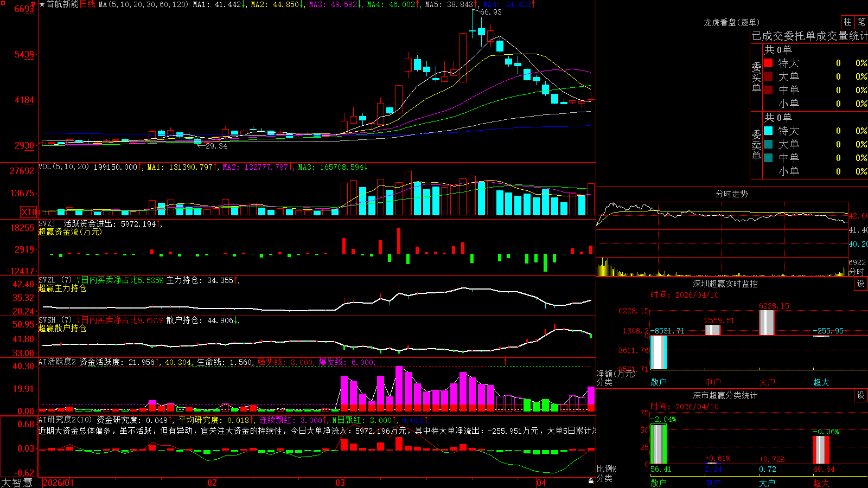Viewport: 868px width, 488px height.
Task: Click the teal 大单 sell-order swatch
Action: [x=768, y=144]
